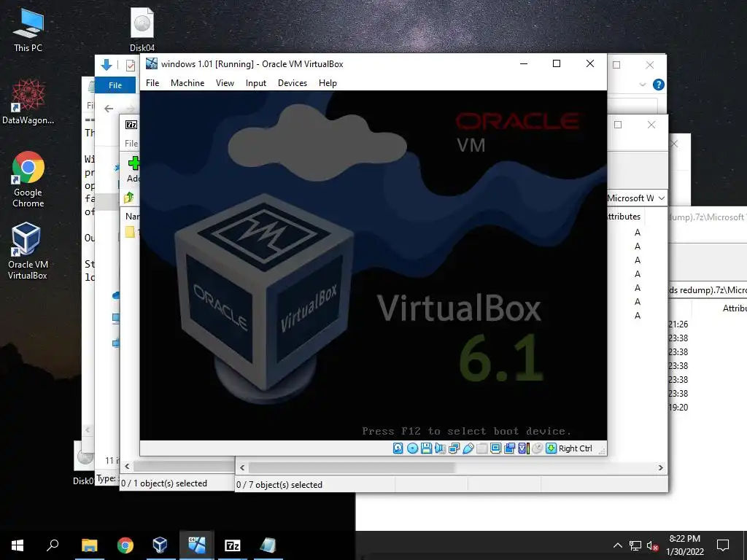Click the blue Help question mark in File Explorer
Viewport: 747px width, 560px height.
coord(659,85)
